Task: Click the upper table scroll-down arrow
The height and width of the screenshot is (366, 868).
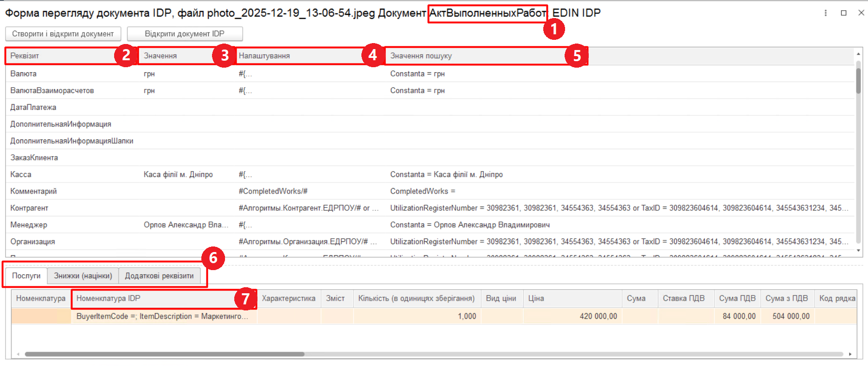Action: point(858,251)
